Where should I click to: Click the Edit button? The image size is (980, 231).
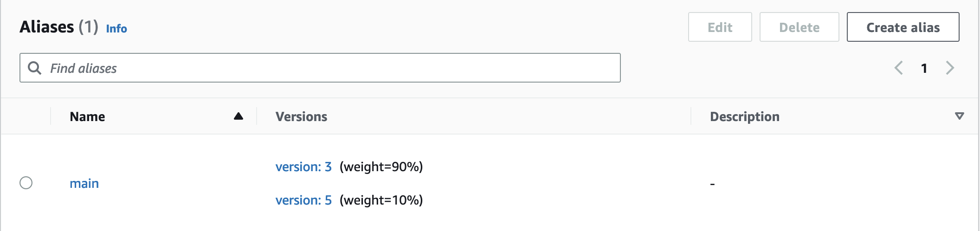720,27
